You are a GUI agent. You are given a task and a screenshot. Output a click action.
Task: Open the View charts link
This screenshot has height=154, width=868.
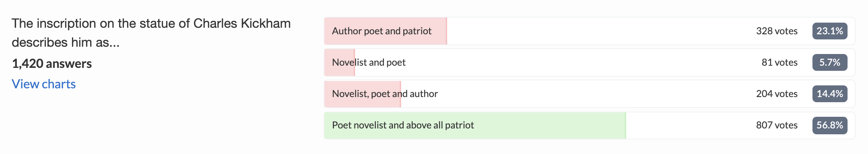[43, 84]
